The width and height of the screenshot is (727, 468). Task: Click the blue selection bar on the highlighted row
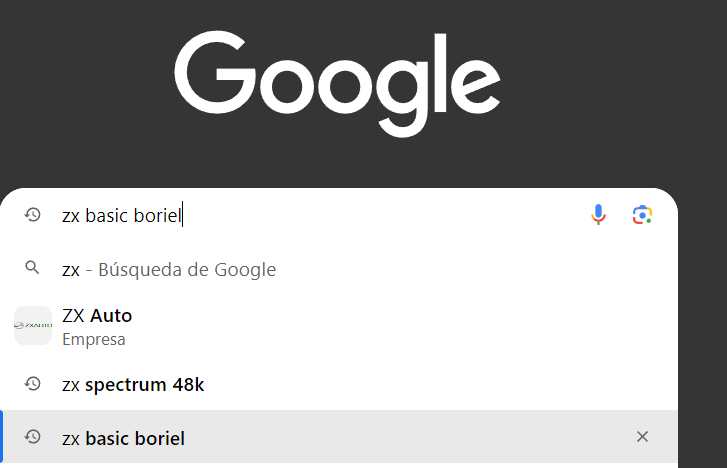point(1,436)
